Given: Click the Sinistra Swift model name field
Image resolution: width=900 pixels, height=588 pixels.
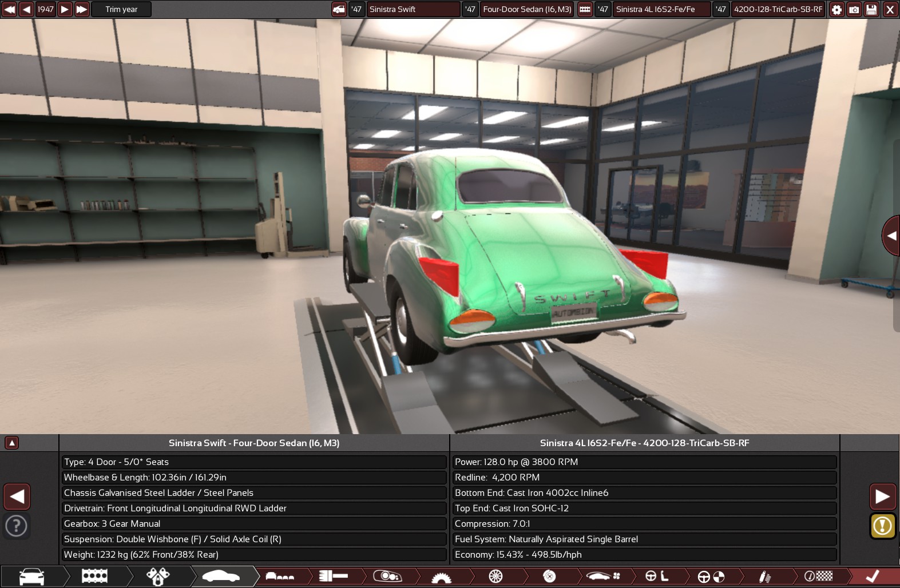Looking at the screenshot, I should coord(413,9).
